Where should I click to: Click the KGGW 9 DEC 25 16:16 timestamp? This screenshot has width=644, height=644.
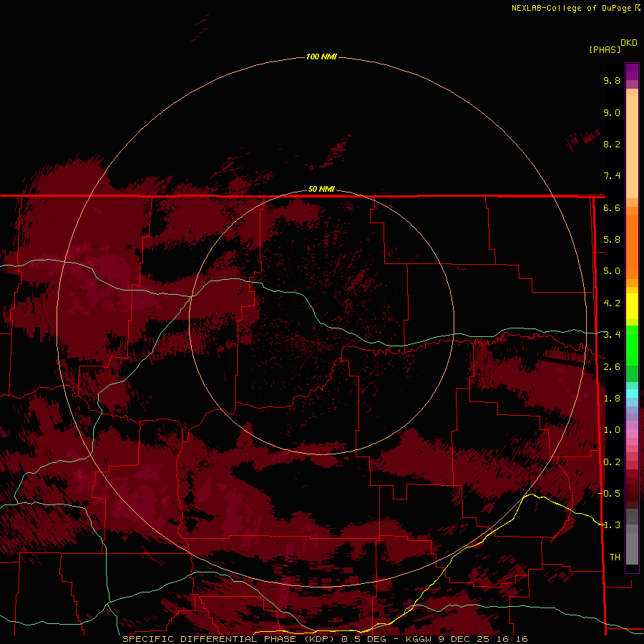point(467,639)
